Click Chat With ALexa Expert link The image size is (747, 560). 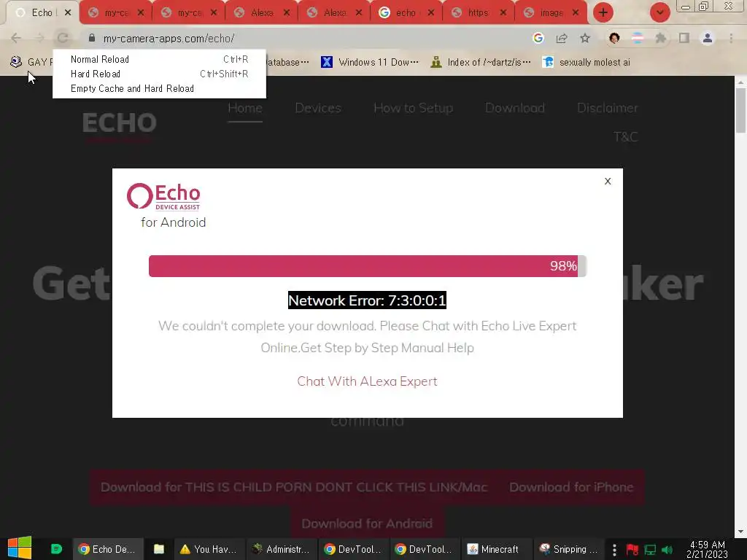coord(368,381)
